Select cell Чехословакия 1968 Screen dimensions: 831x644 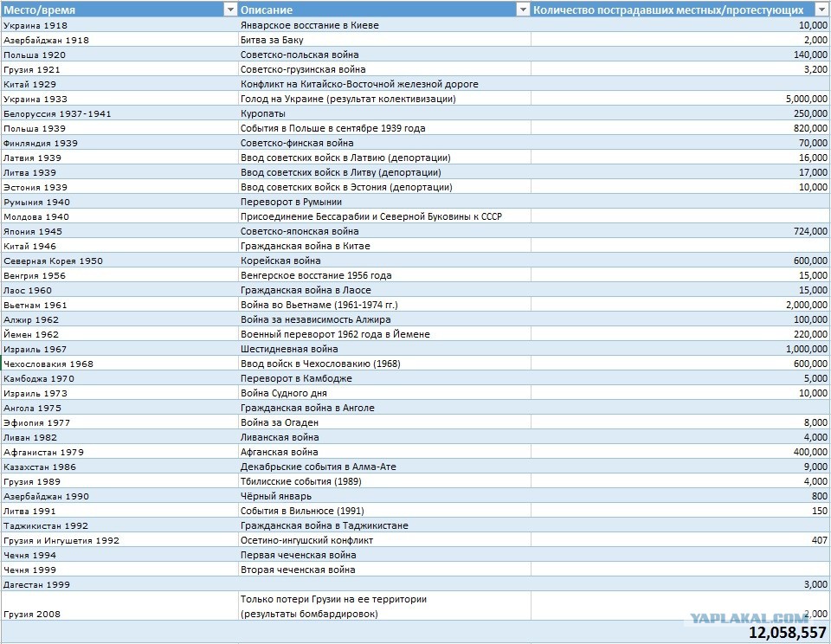(x=119, y=364)
